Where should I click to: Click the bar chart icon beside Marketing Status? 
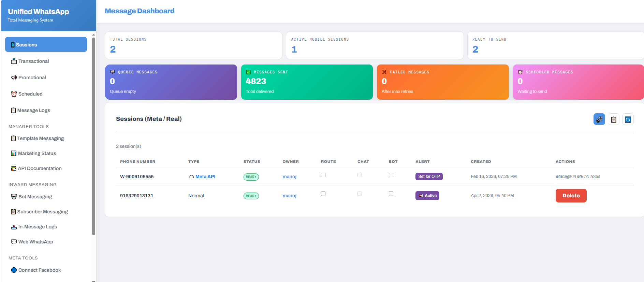tap(14, 153)
